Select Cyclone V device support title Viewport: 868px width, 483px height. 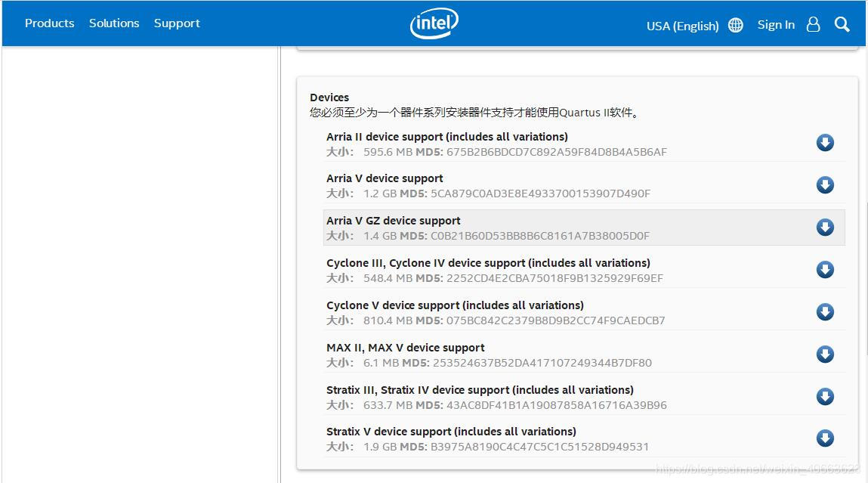[455, 305]
